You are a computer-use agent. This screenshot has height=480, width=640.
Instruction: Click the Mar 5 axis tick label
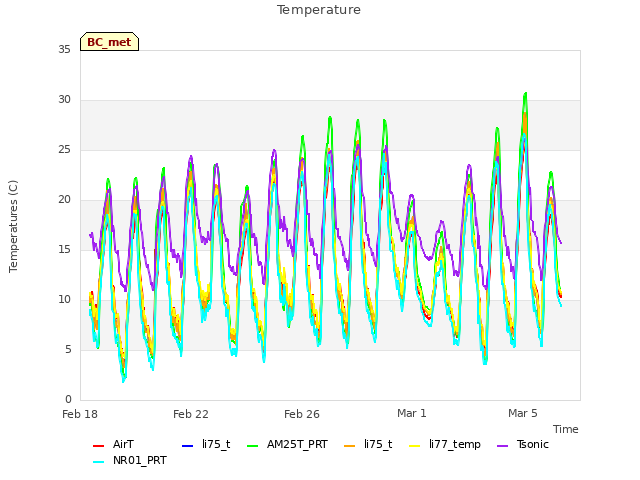(x=523, y=413)
